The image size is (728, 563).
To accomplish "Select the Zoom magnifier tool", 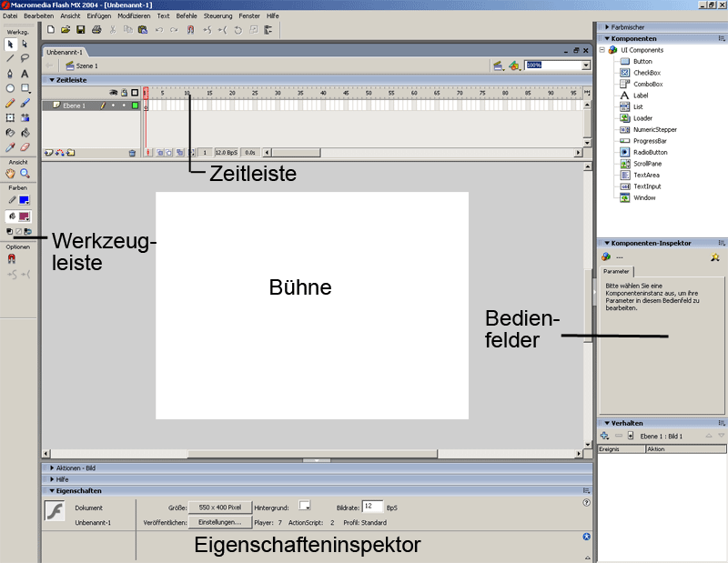I will (x=25, y=173).
